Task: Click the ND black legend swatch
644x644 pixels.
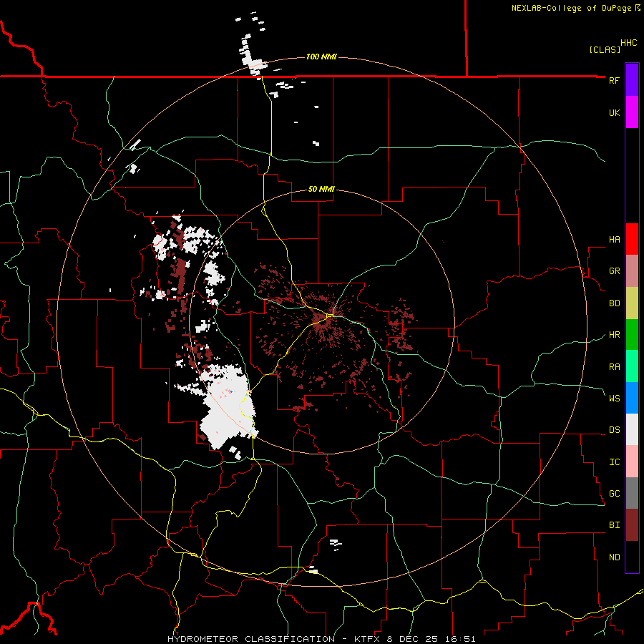Action: (632, 557)
